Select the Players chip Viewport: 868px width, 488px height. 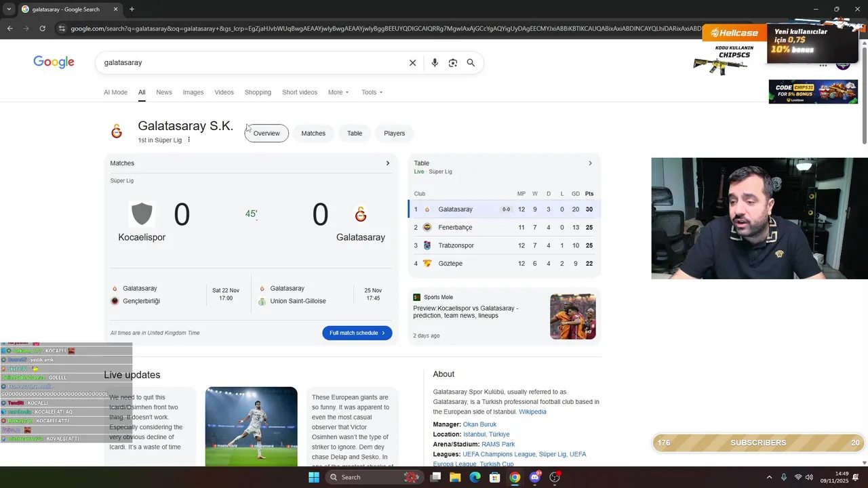coord(394,134)
